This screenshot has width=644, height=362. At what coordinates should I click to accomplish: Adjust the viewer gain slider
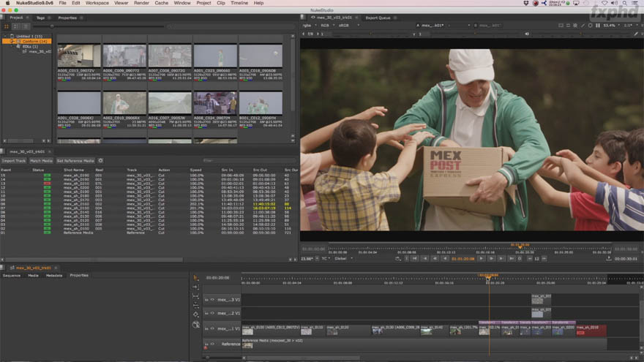(371, 34)
